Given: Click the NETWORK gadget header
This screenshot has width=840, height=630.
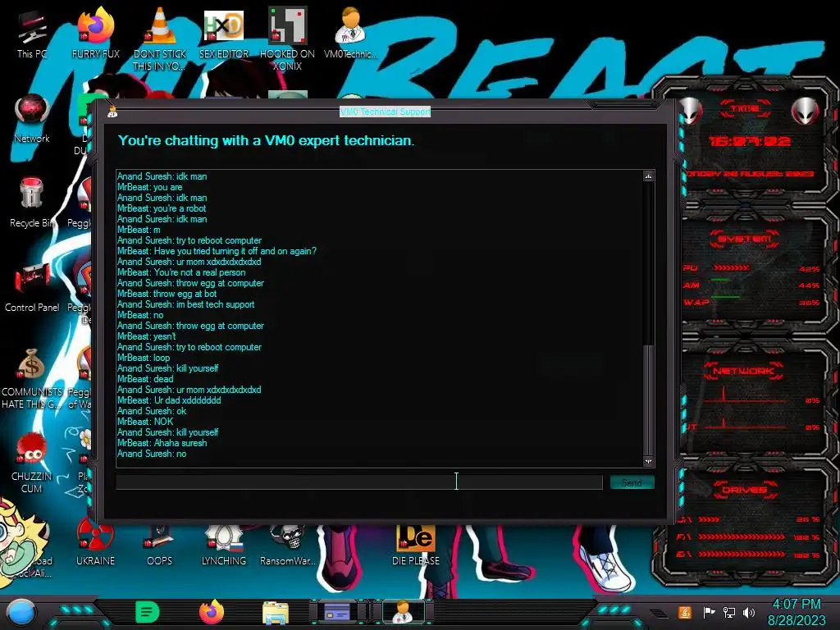Looking at the screenshot, I should (x=743, y=371).
